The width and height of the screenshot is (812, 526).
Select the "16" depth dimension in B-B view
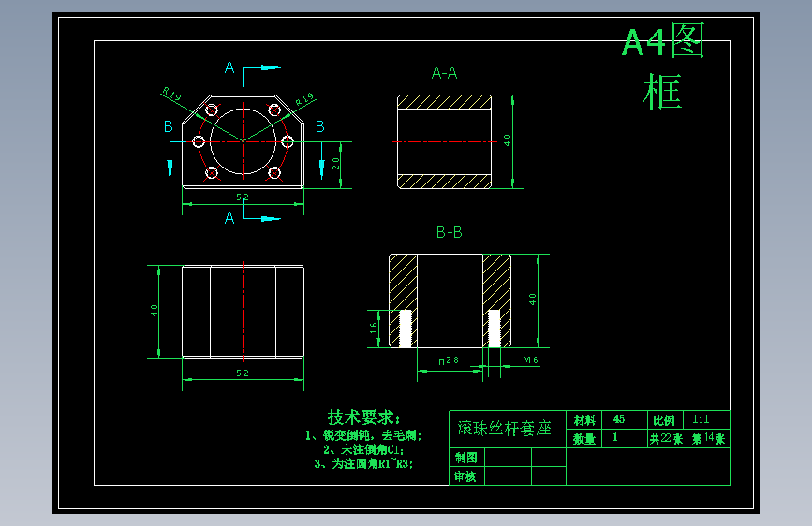click(x=374, y=328)
